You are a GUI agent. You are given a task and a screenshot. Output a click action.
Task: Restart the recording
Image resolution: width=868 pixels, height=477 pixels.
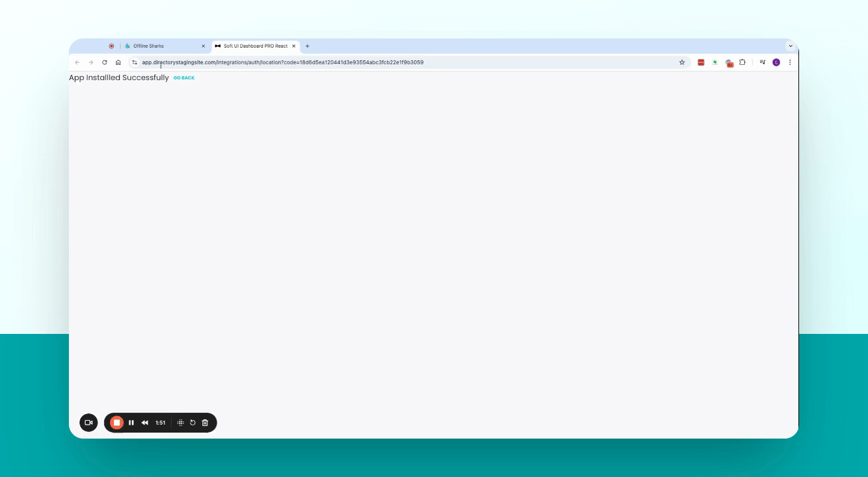click(x=193, y=423)
